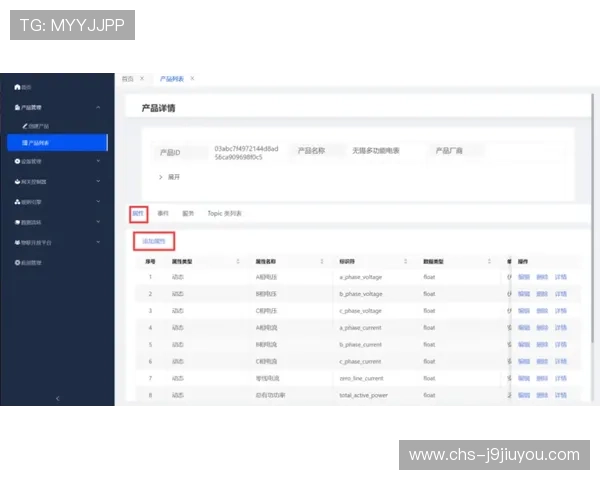Close the 首页 tab with its X

(x=142, y=78)
